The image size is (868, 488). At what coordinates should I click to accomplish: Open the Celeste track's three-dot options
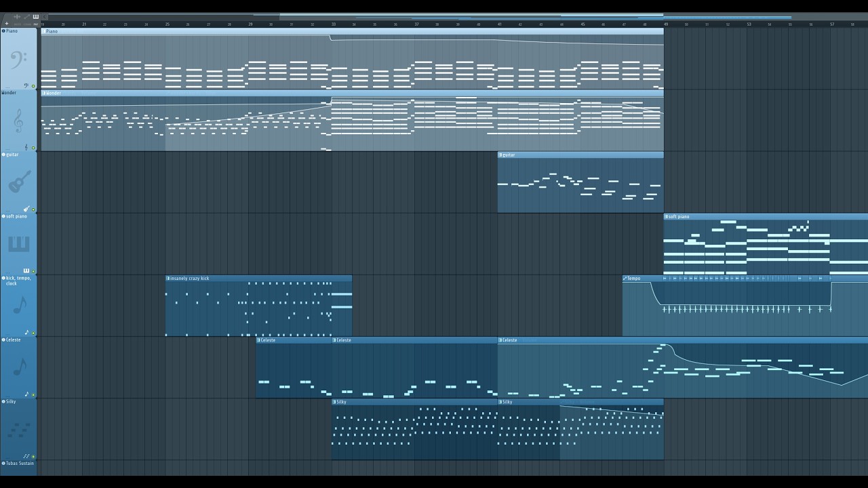(x=7, y=396)
